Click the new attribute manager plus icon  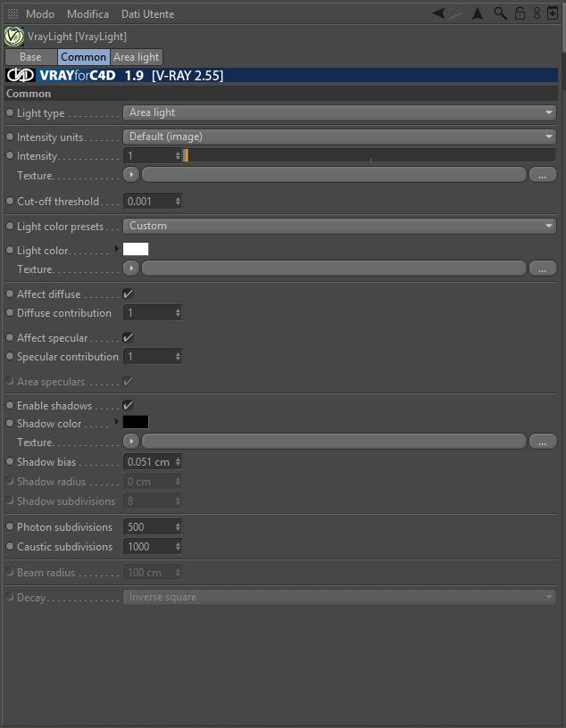(x=552, y=13)
